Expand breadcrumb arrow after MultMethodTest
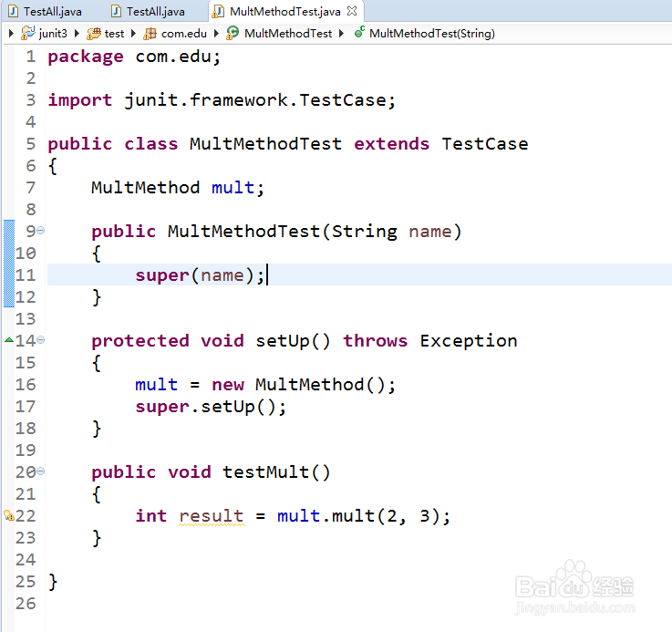This screenshot has height=632, width=672. (341, 34)
